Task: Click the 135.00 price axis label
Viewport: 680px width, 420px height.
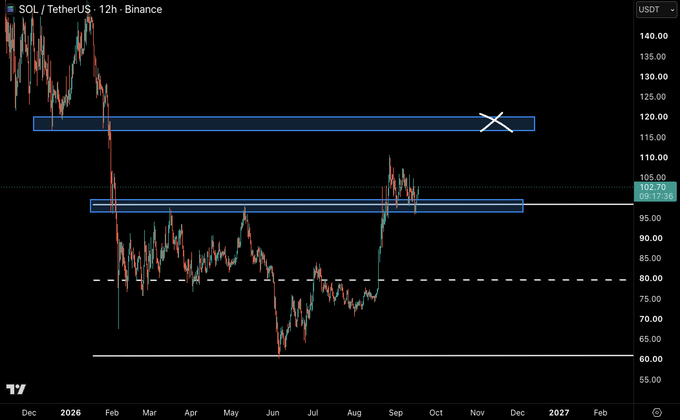Action: pyautogui.click(x=653, y=56)
